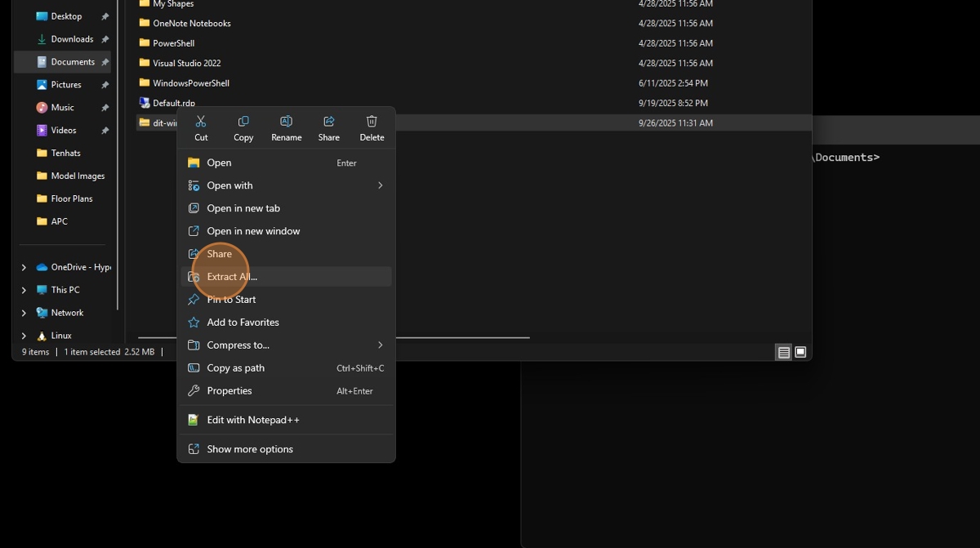The height and width of the screenshot is (548, 980).
Task: Choose 'Show more options' menu entry
Action: [250, 449]
